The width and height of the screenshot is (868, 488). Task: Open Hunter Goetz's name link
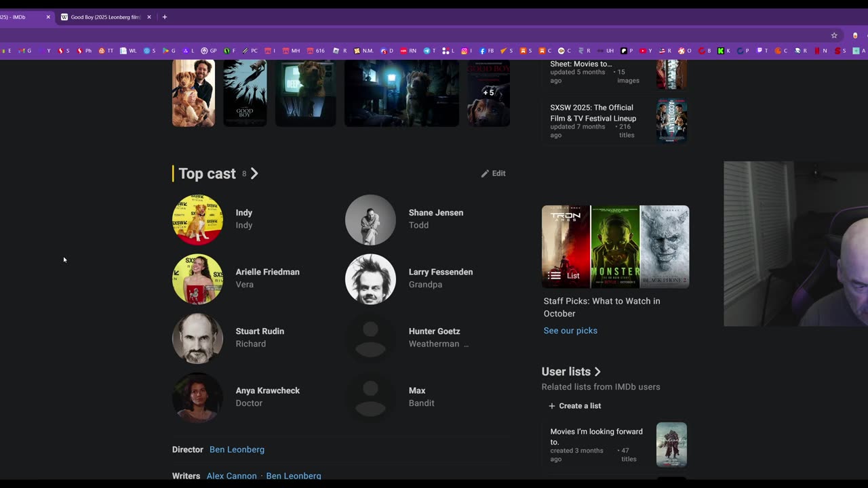pyautogui.click(x=434, y=331)
